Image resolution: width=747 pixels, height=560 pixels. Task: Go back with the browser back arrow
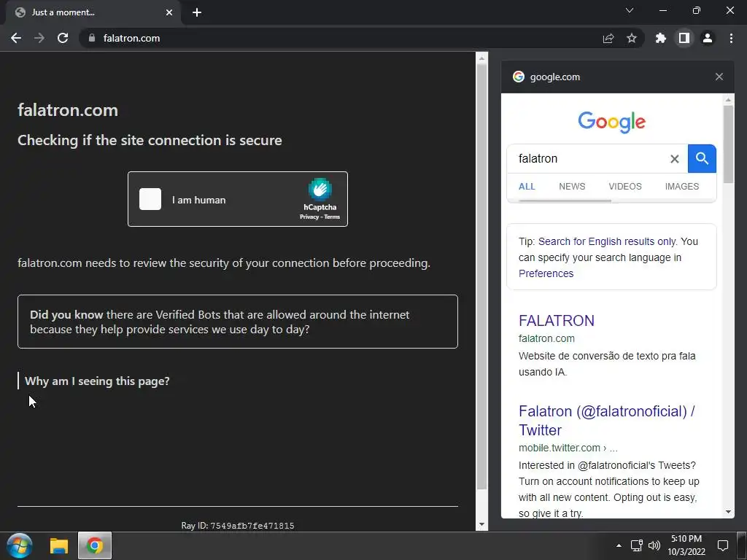point(16,38)
